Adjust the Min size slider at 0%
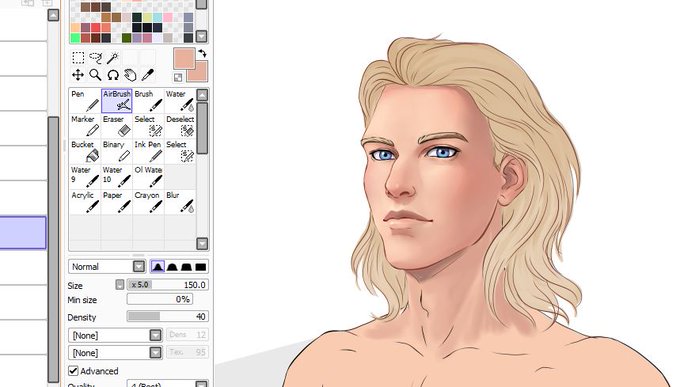Screen dimensions: 680x387 [160, 299]
